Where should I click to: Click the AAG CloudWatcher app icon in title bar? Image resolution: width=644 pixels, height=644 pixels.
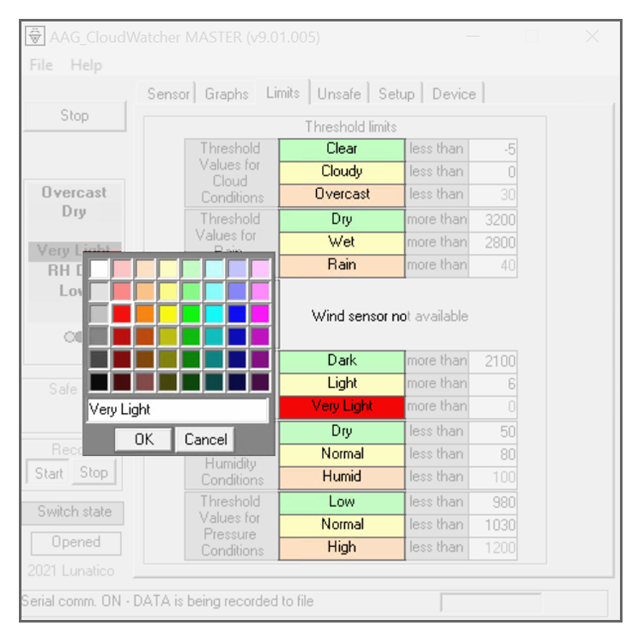(x=35, y=36)
